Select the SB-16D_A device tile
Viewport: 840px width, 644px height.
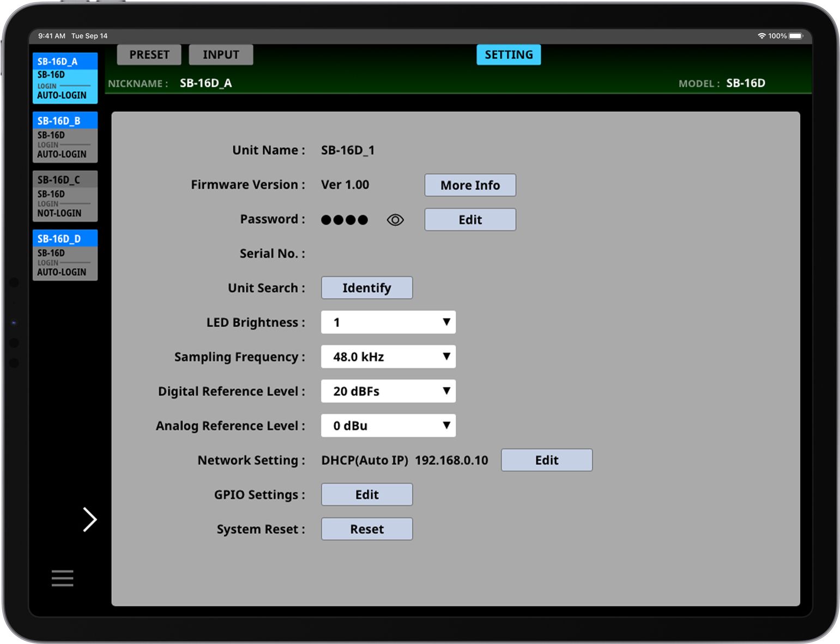[65, 78]
